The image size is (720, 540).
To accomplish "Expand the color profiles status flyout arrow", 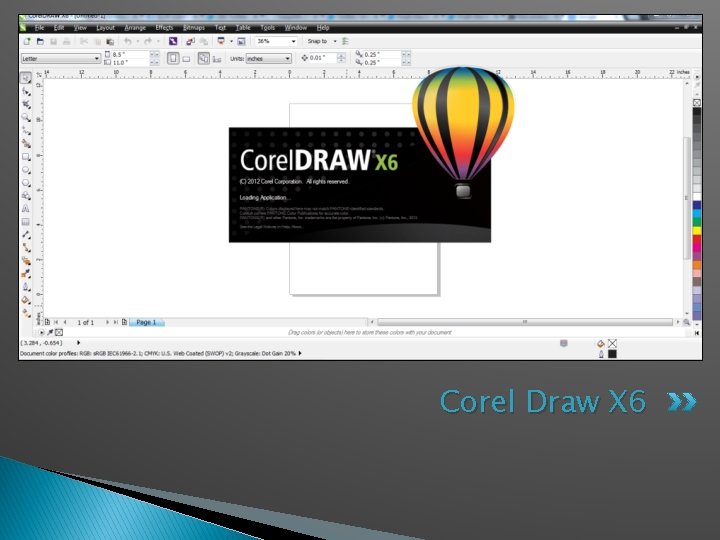I will [x=300, y=353].
